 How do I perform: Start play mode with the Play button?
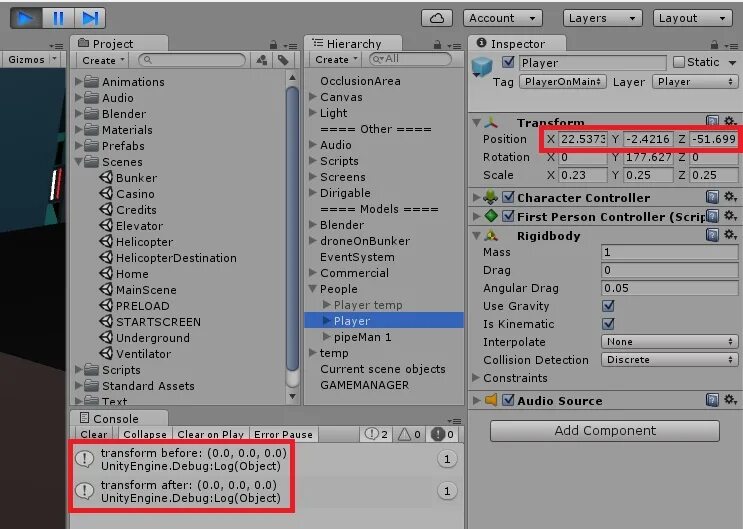[x=26, y=18]
